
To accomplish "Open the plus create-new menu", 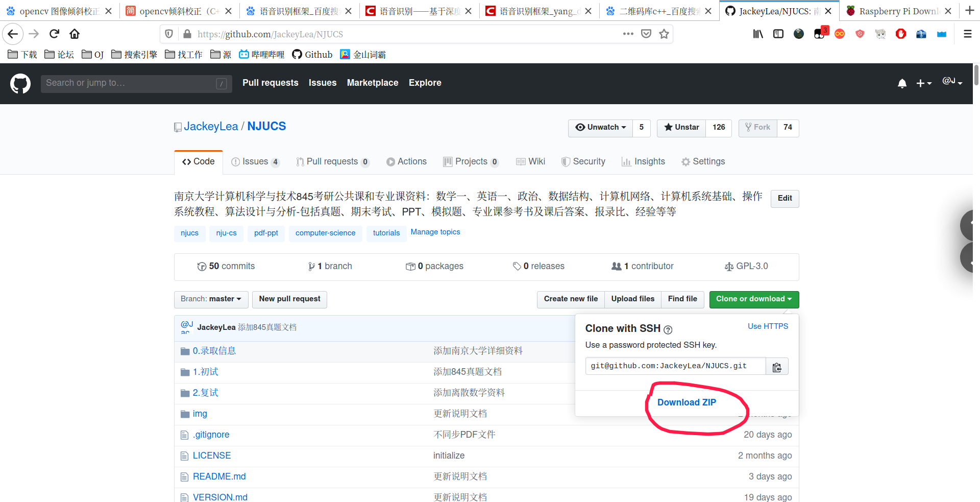I will click(x=924, y=83).
